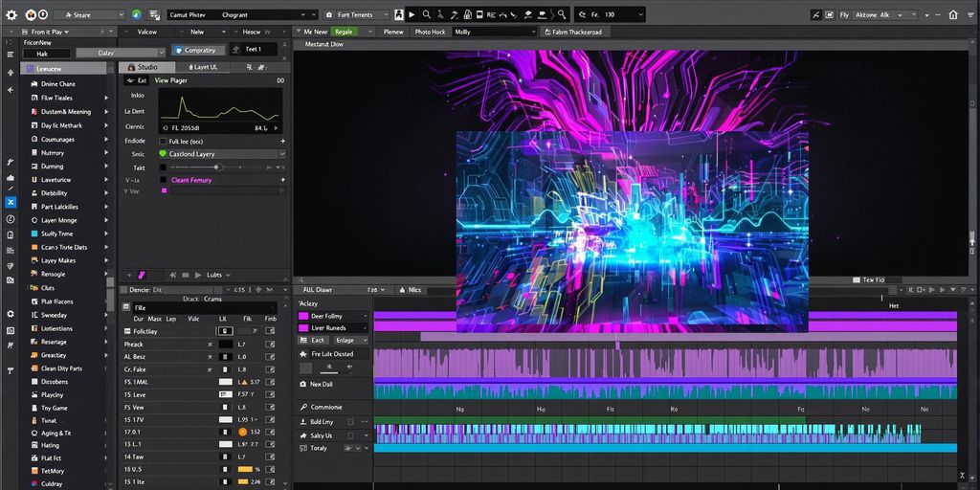This screenshot has height=490, width=980.
Task: Click the Tekt slider handle
Action: pyautogui.click(x=216, y=167)
